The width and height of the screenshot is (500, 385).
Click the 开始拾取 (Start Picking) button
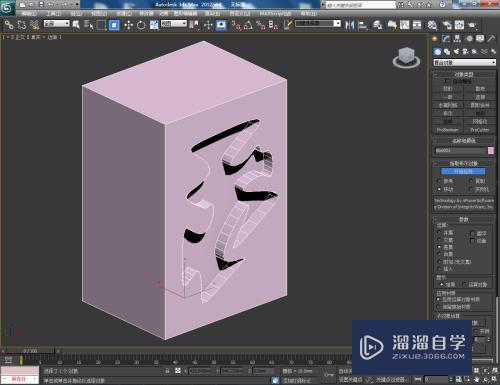click(463, 171)
